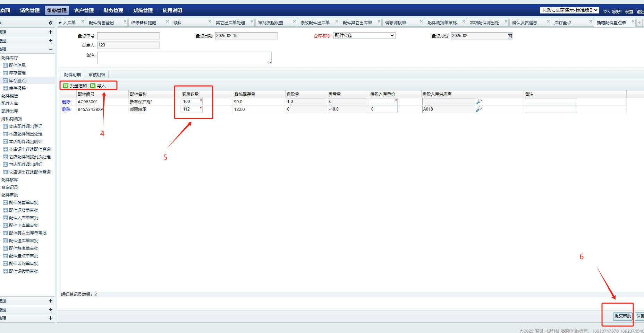The image size is (644, 333).
Task: Collapse the left sidebar with double-chevron icon
Action: (50, 23)
